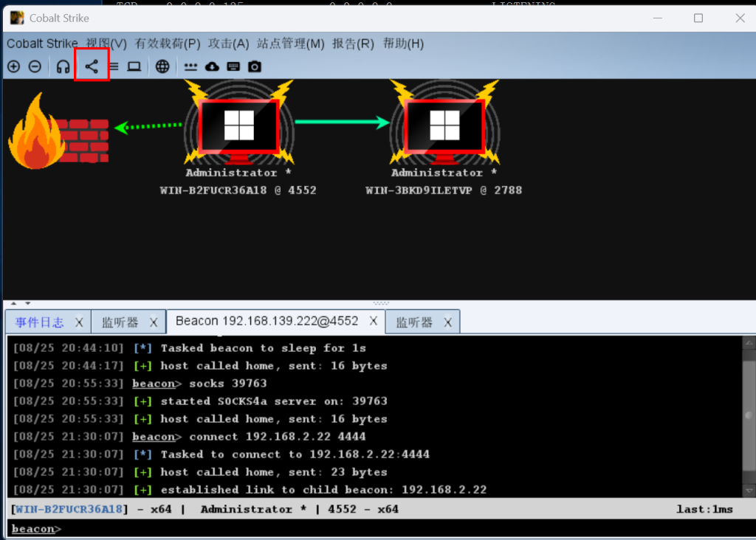Click the connect to team server plus icon

pyautogui.click(x=13, y=66)
